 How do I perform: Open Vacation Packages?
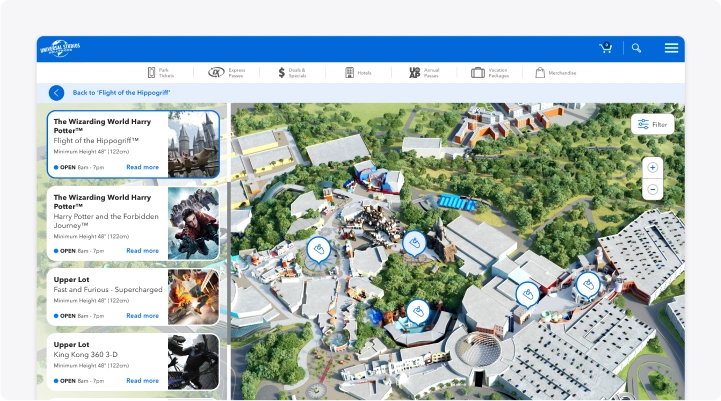[491, 73]
